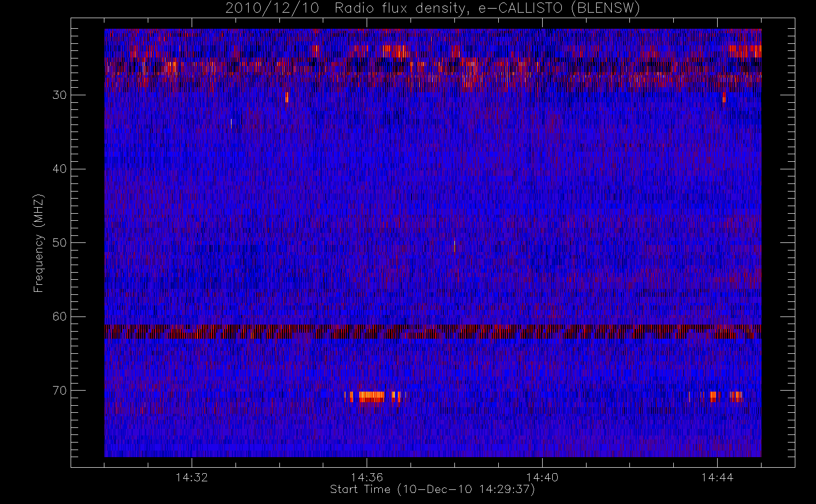Click the 'Frequency (MHZ)' y-axis label
Screen dimensions: 816x504
(x=39, y=243)
